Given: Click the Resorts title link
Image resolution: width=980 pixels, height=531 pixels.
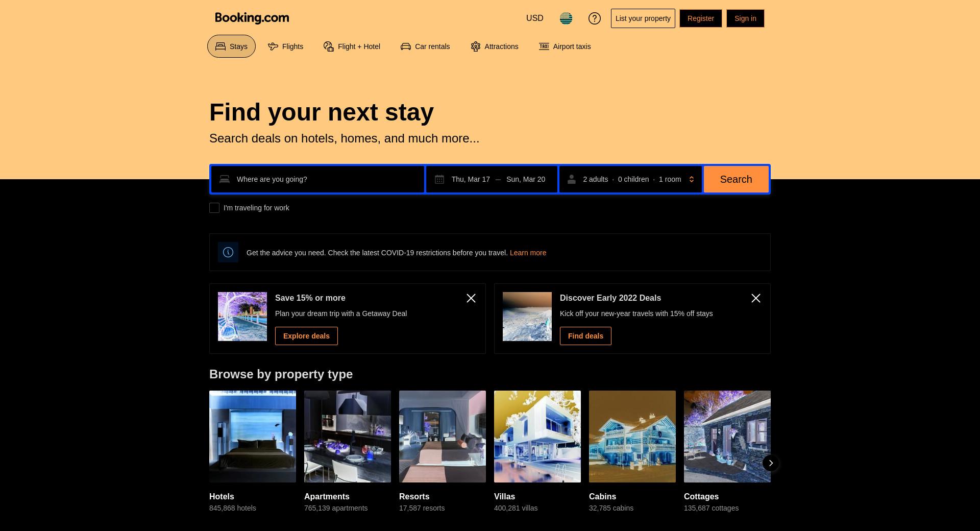Looking at the screenshot, I should tap(414, 496).
